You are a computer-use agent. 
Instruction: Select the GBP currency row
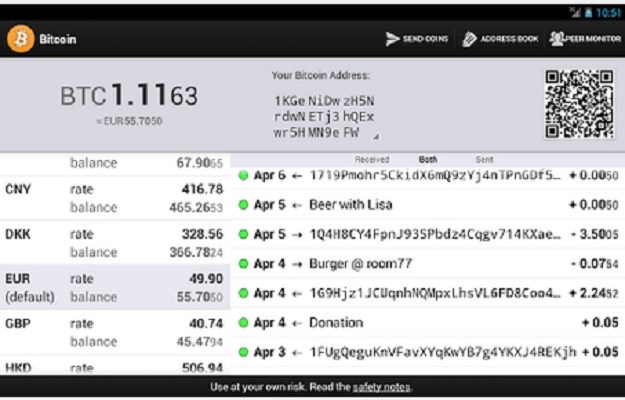(x=115, y=332)
